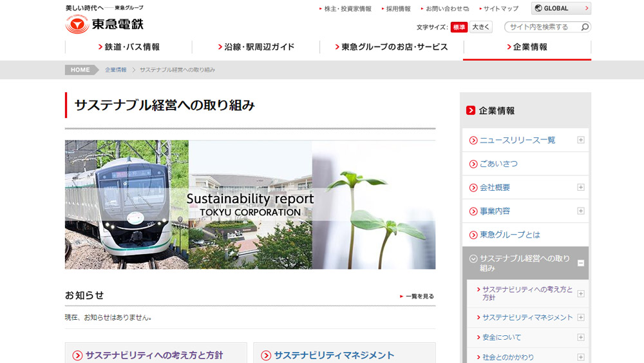Click the Sustainability report banner image
This screenshot has height=363, width=644.
tap(250, 204)
